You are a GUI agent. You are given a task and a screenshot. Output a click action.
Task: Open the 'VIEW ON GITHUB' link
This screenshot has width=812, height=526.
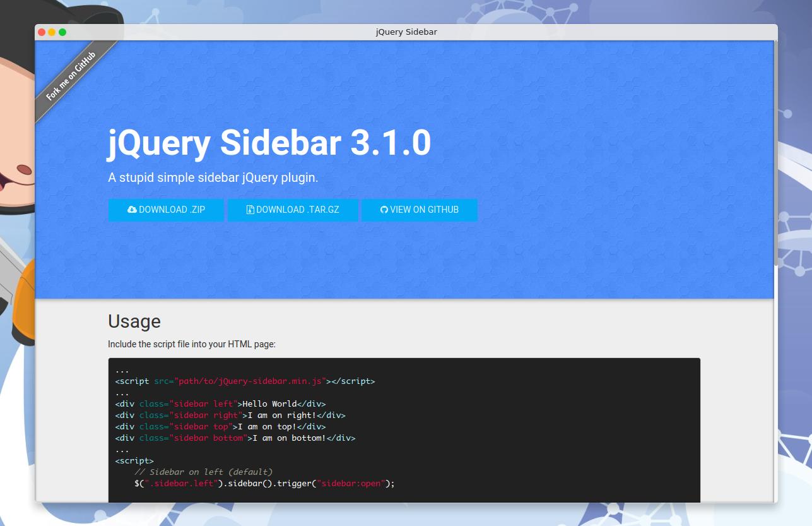click(420, 210)
